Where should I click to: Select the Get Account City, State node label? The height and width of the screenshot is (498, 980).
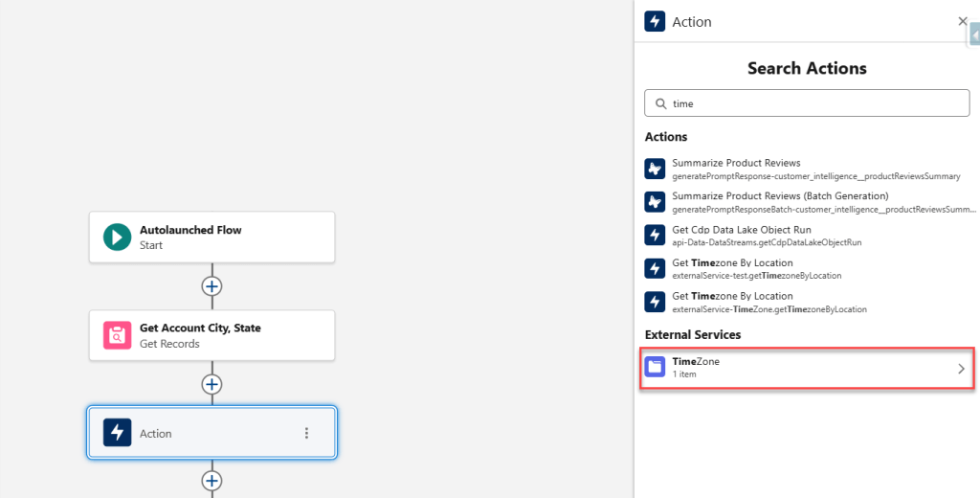click(200, 328)
